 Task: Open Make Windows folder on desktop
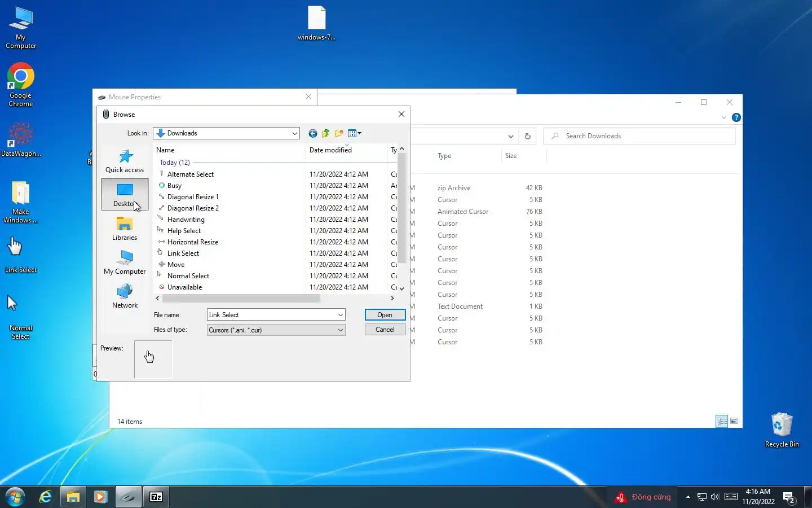pos(21,202)
